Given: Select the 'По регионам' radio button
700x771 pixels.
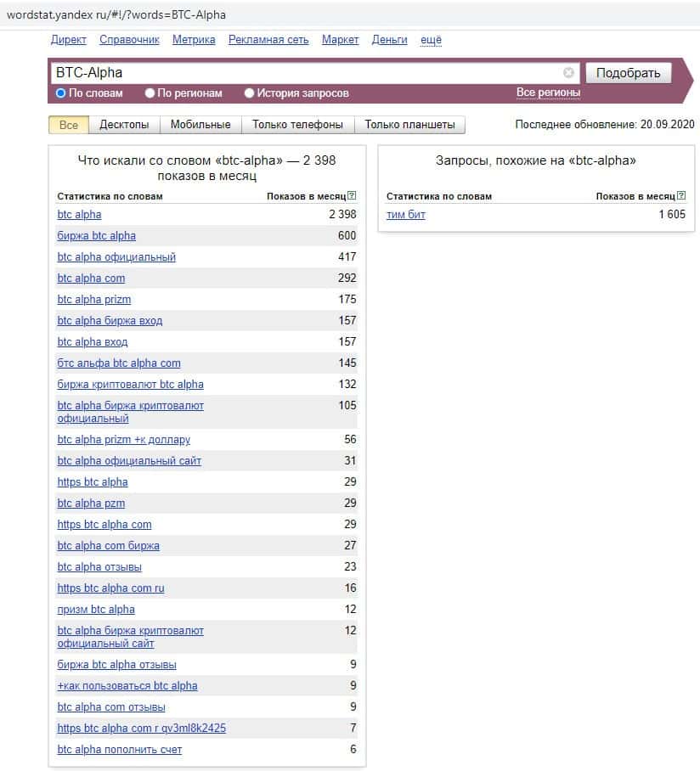Looking at the screenshot, I should [x=150, y=93].
